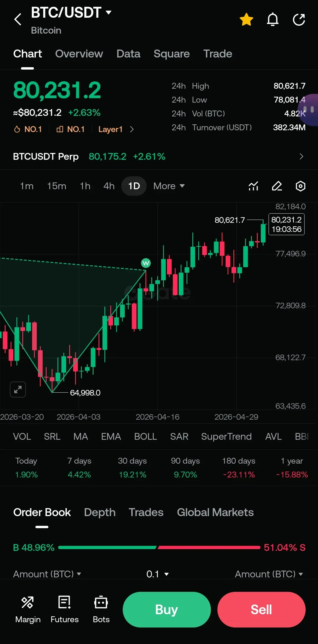318x644 pixels.
Task: Select the Chart tab
Action: pyautogui.click(x=27, y=54)
